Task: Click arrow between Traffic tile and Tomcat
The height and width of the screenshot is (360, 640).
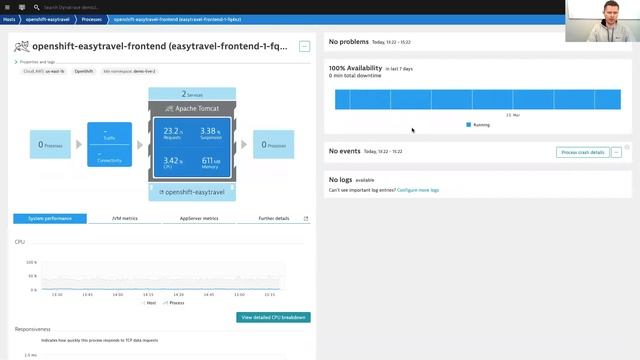Action: pyautogui.click(x=140, y=144)
